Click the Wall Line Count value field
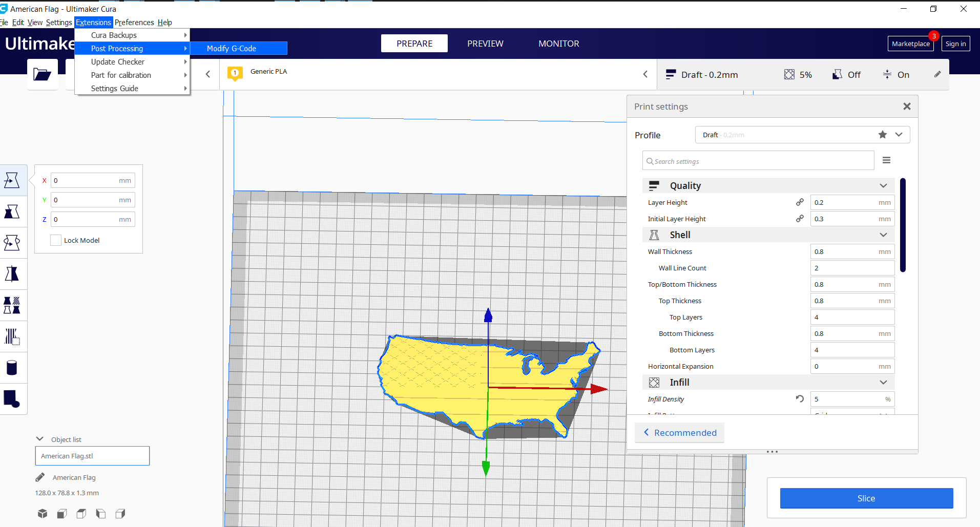This screenshot has height=527, width=980. (852, 268)
